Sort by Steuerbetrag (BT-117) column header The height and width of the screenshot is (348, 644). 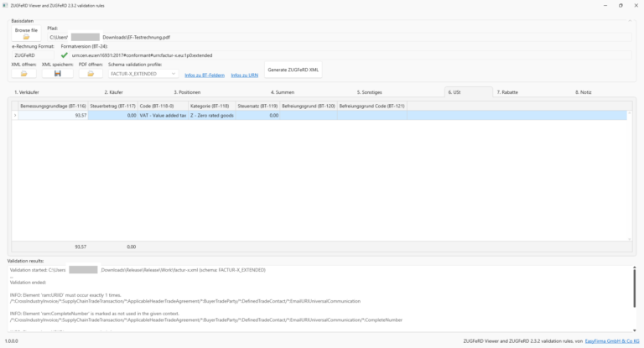pos(112,106)
